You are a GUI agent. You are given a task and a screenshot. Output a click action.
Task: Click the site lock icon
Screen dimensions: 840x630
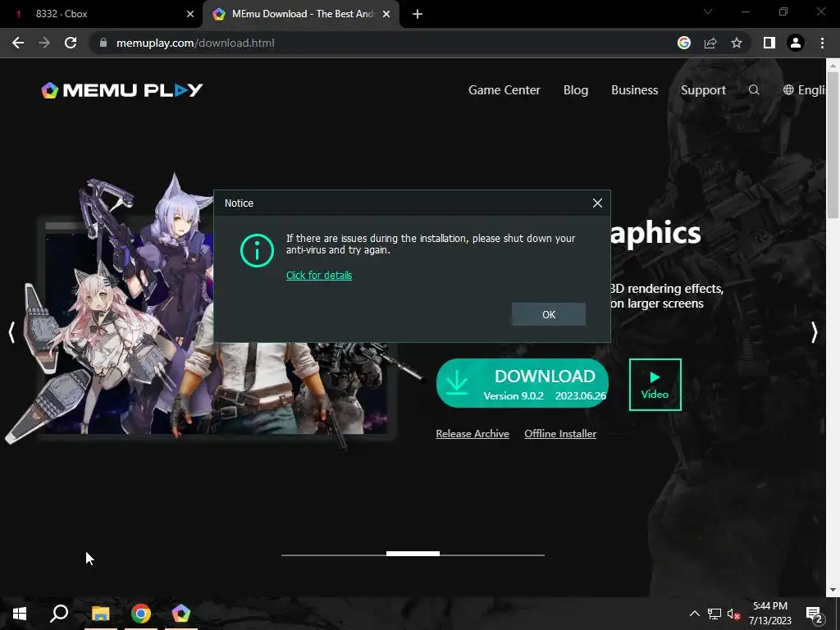click(103, 43)
